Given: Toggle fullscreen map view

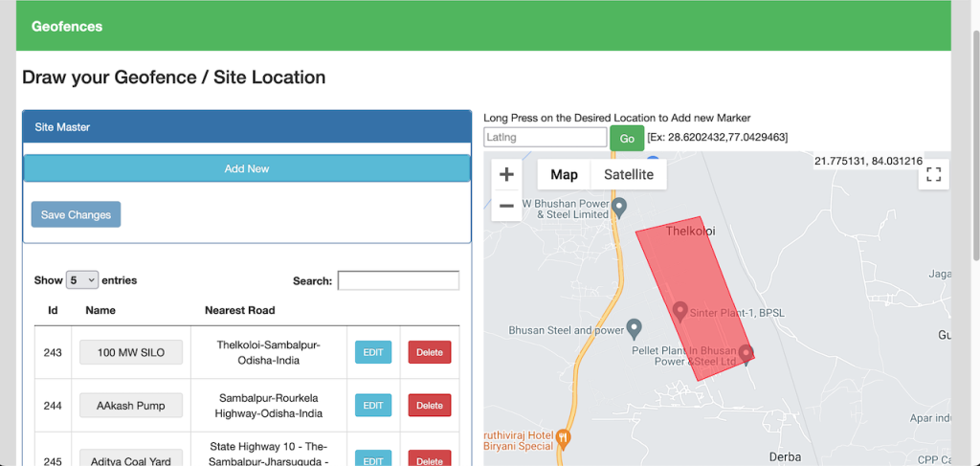Looking at the screenshot, I should click(934, 174).
